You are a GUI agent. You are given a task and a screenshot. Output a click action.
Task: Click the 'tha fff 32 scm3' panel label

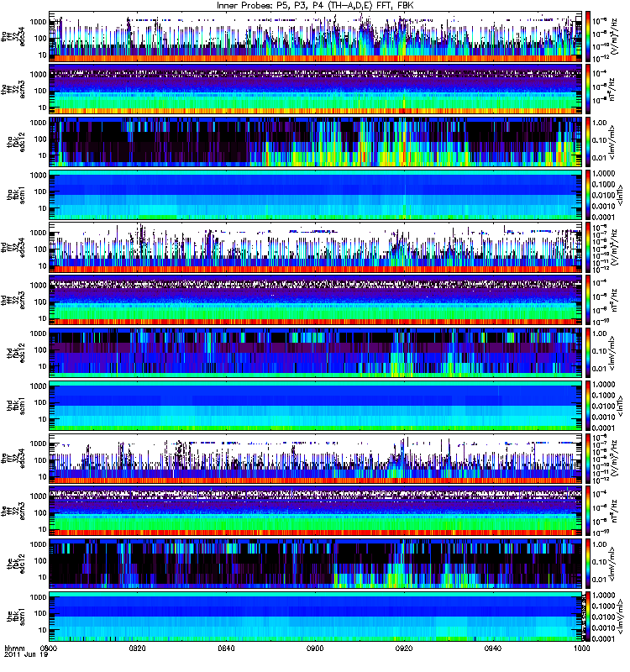pyautogui.click(x=13, y=90)
